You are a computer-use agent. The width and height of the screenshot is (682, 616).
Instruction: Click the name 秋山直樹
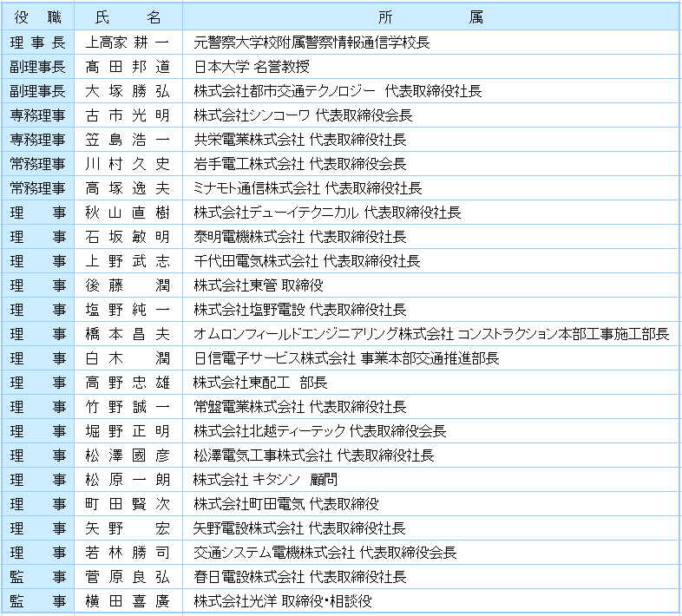pos(128,213)
